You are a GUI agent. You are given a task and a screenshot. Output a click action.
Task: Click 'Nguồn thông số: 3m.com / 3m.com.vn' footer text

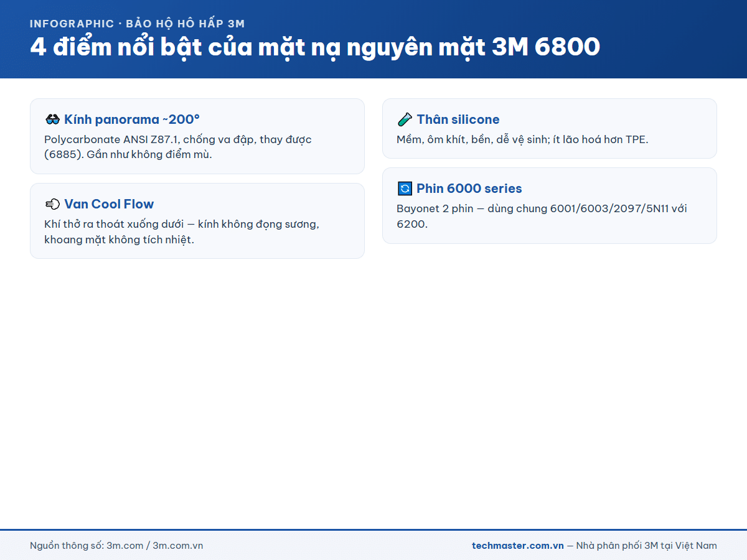116,546
